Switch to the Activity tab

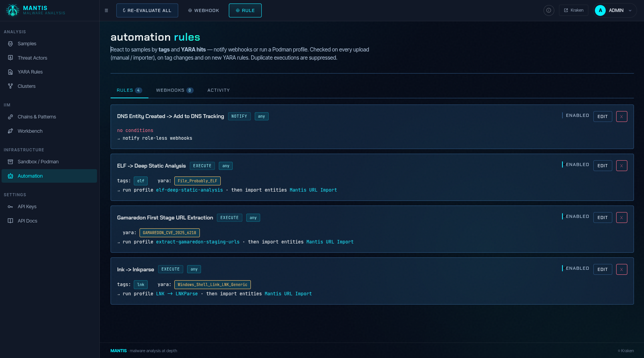point(218,90)
